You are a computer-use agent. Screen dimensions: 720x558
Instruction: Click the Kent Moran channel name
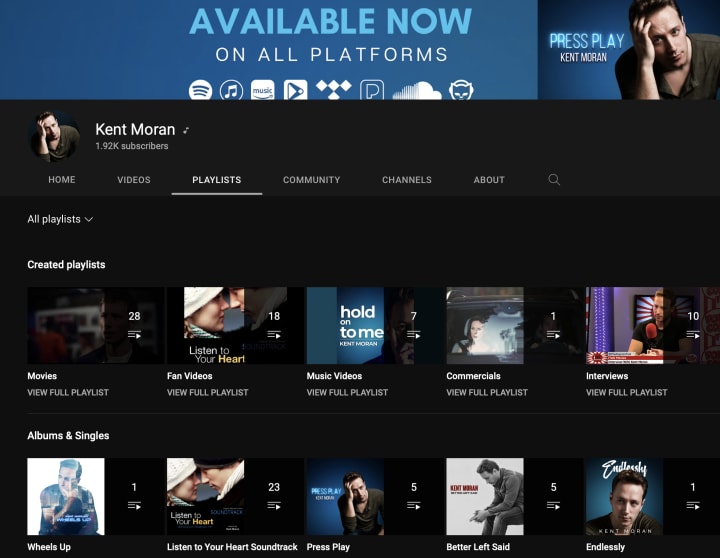pos(135,130)
